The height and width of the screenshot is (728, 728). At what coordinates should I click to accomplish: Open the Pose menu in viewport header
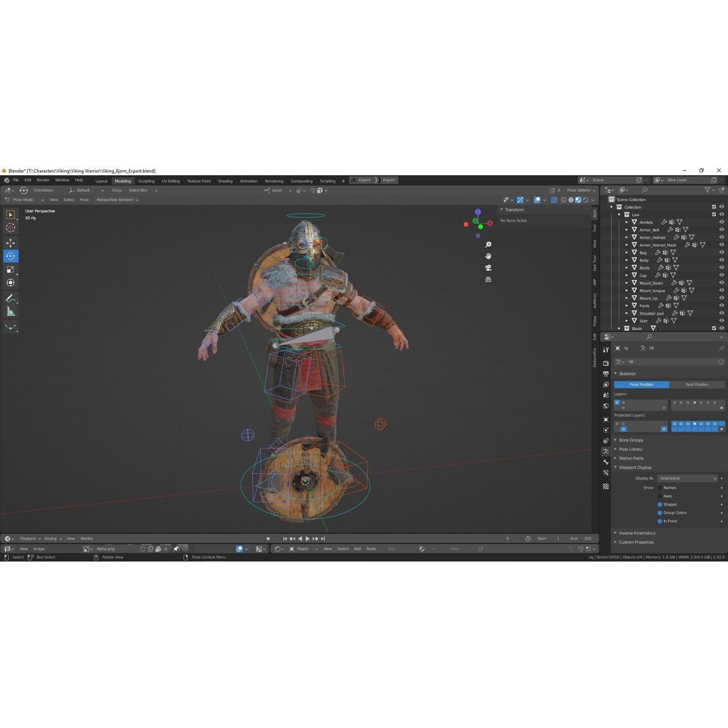84,200
